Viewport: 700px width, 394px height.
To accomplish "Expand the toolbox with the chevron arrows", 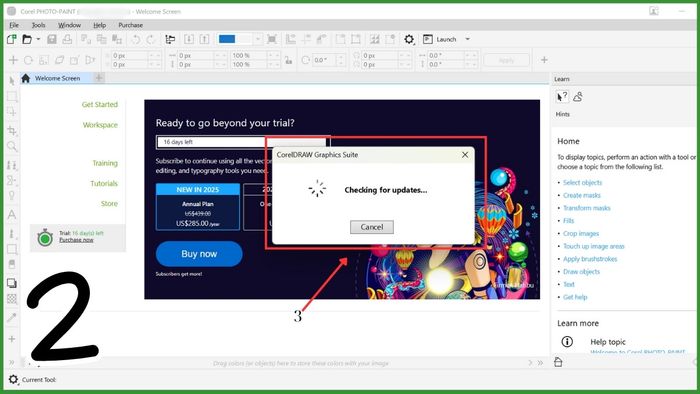I will [x=12, y=362].
